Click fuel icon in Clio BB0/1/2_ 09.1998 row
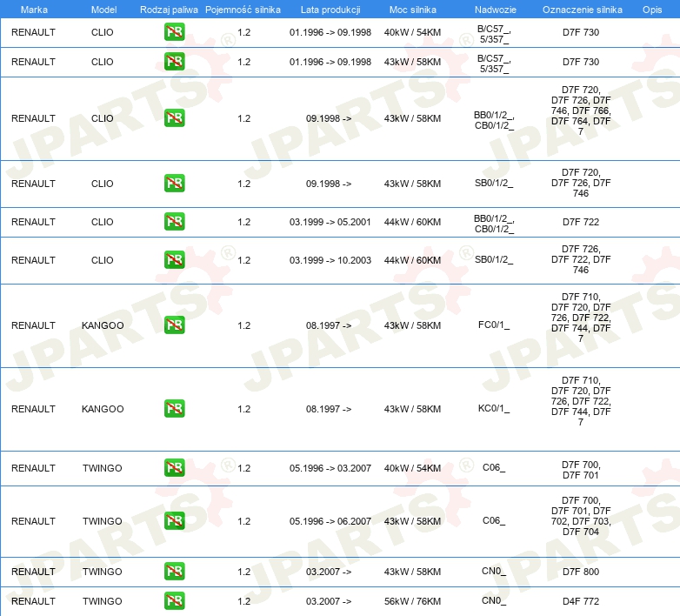This screenshot has height=616, width=680. [x=174, y=118]
